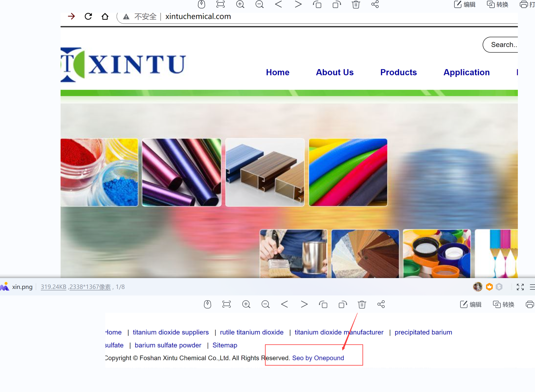Select the paint brush and can thumbnail
Screen dimensions: 535x392
coord(293,254)
